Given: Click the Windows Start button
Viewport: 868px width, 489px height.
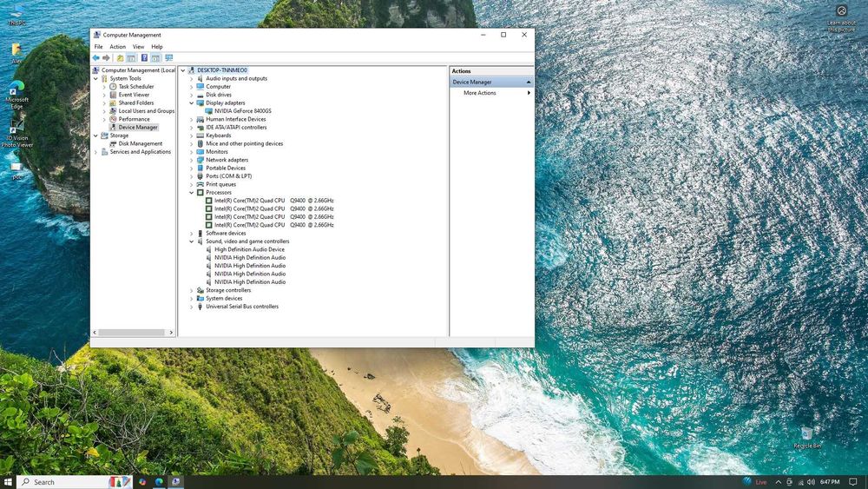Looking at the screenshot, I should click(8, 482).
